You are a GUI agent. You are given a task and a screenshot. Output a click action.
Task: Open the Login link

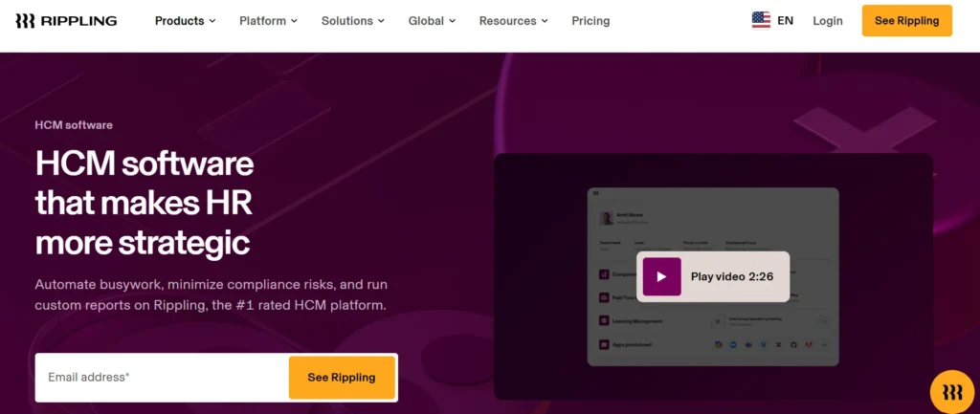pyautogui.click(x=828, y=21)
